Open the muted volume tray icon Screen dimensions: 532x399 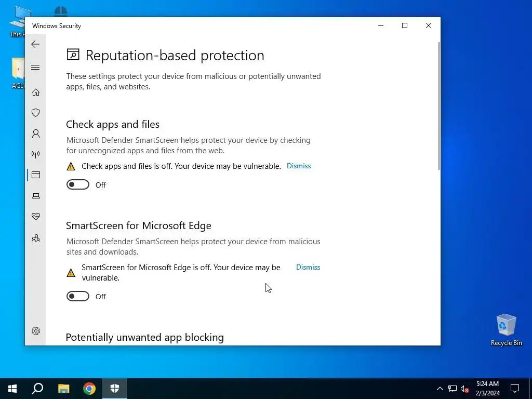click(465, 389)
